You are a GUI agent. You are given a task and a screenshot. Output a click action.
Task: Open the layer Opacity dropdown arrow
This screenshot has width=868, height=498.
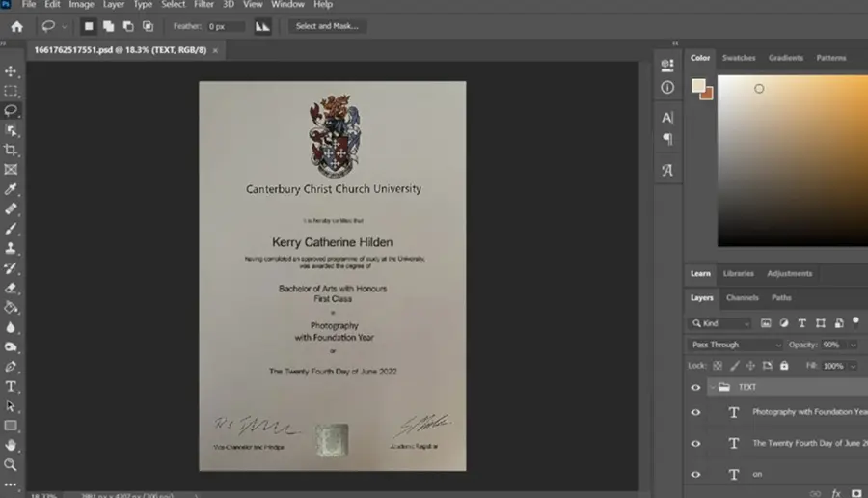click(854, 345)
